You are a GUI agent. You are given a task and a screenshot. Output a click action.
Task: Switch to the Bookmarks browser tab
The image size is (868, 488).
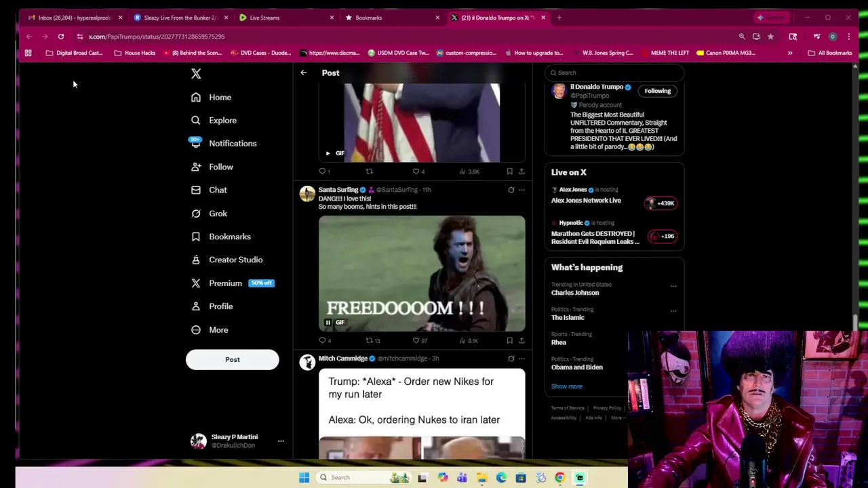click(x=391, y=18)
